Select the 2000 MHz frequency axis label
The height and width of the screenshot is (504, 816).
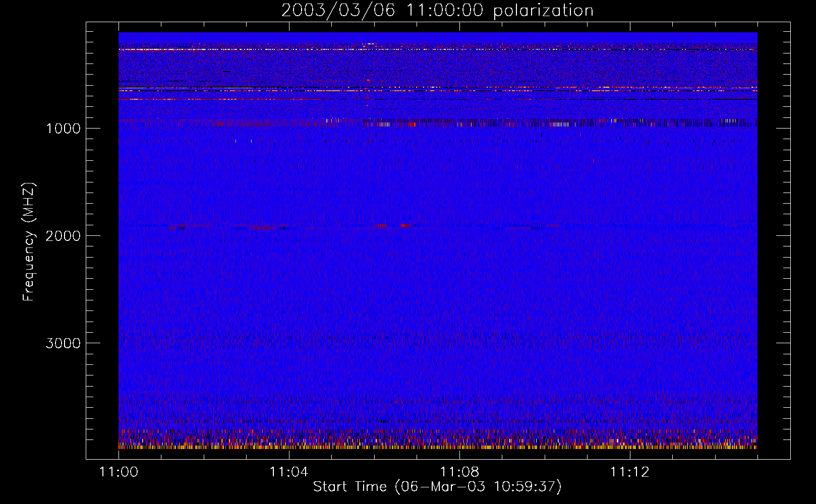(63, 236)
